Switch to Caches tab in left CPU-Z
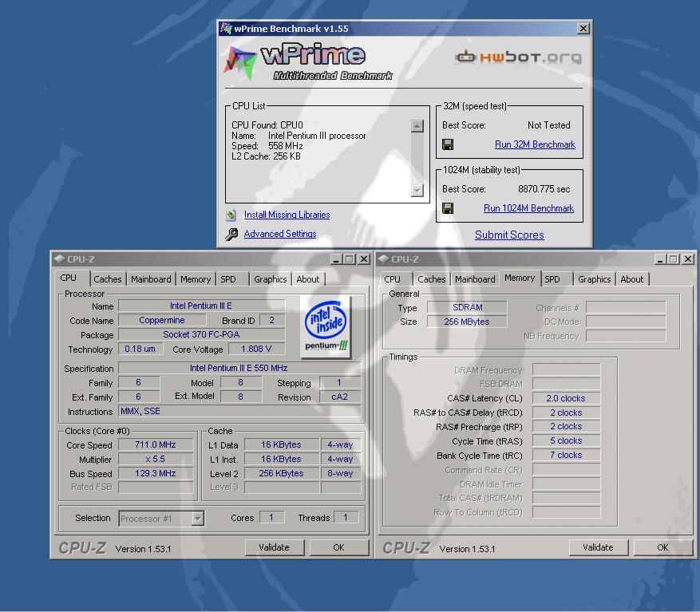Viewport: 700px width, 612px height. (108, 279)
